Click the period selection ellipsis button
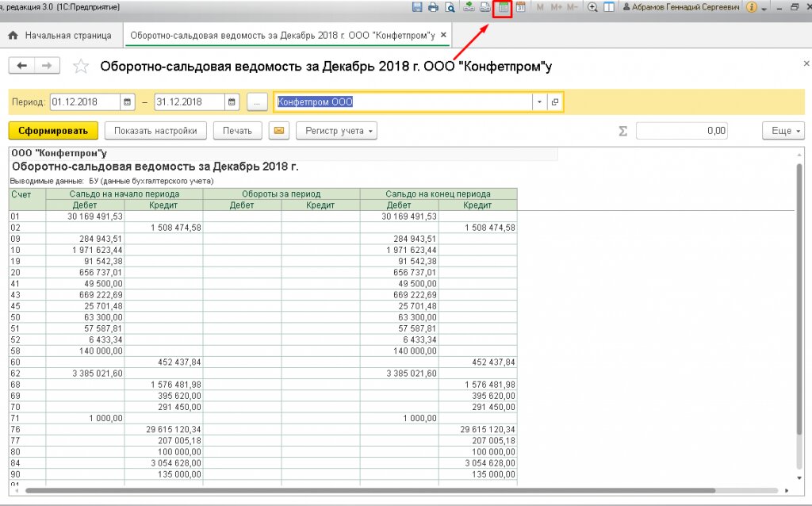Viewport: 812px width, 506px height. tap(257, 102)
